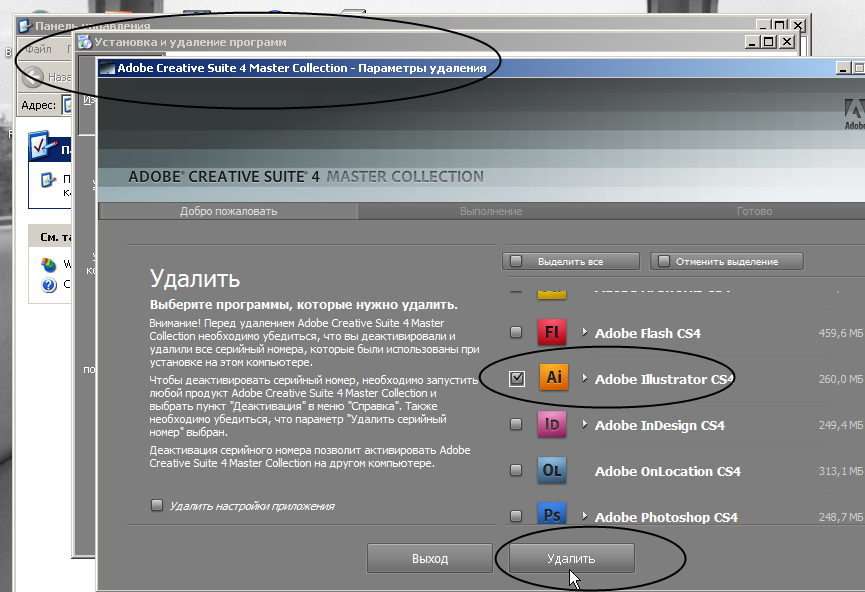The image size is (865, 592).
Task: Click the 'Adobe OnLocation CS4' product name
Action: pos(668,472)
